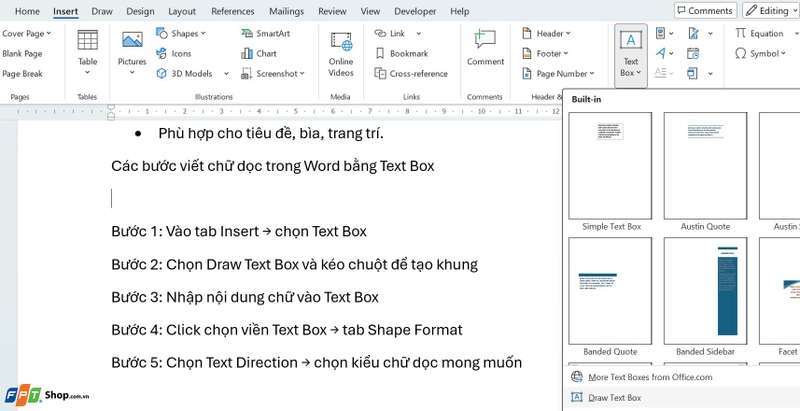The image size is (800, 411).
Task: Insert Shapes from the ribbon
Action: click(x=180, y=33)
